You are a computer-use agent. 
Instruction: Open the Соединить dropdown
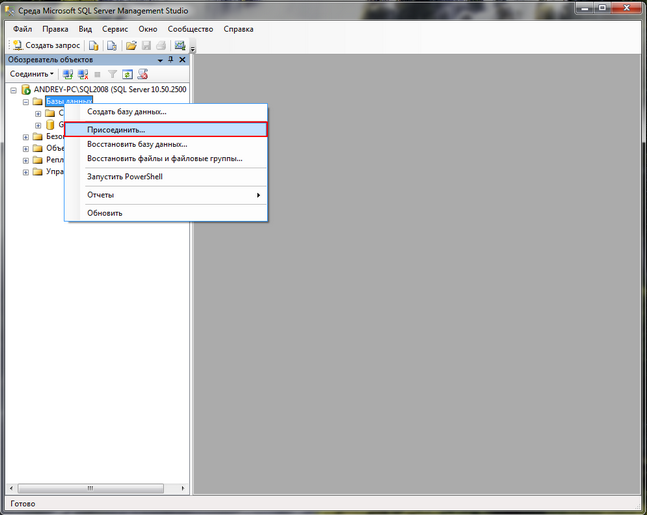(32, 74)
